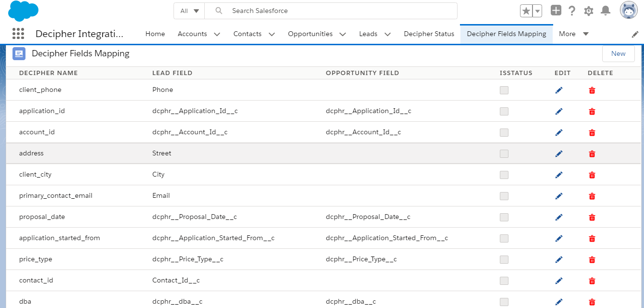644x308 pixels.
Task: Open the Setup gear icon
Action: [x=589, y=11]
